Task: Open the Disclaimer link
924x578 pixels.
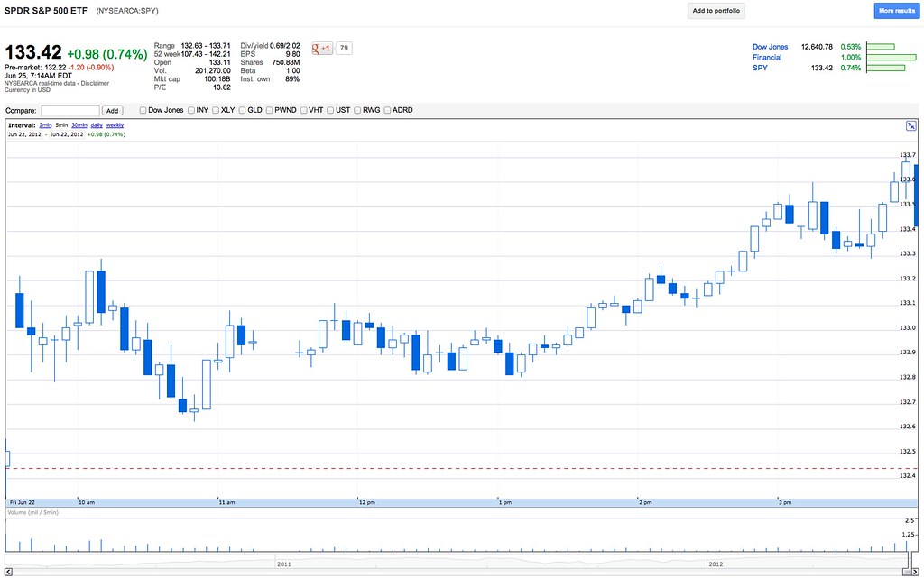Action: (95, 84)
